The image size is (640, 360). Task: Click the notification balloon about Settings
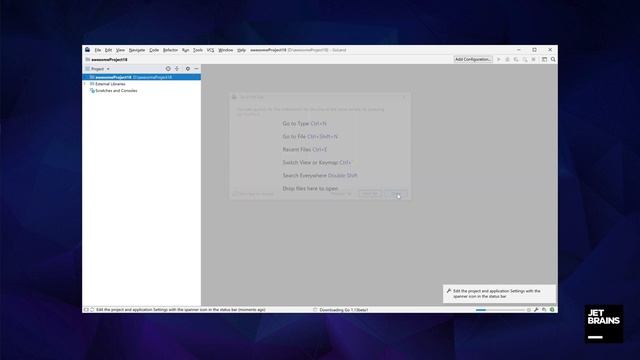click(x=499, y=294)
